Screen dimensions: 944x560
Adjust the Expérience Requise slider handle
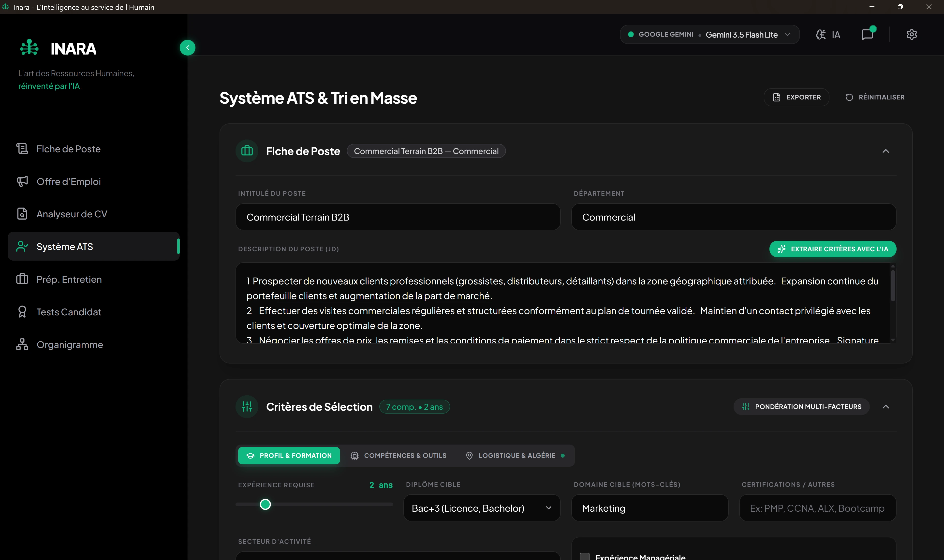point(265,504)
